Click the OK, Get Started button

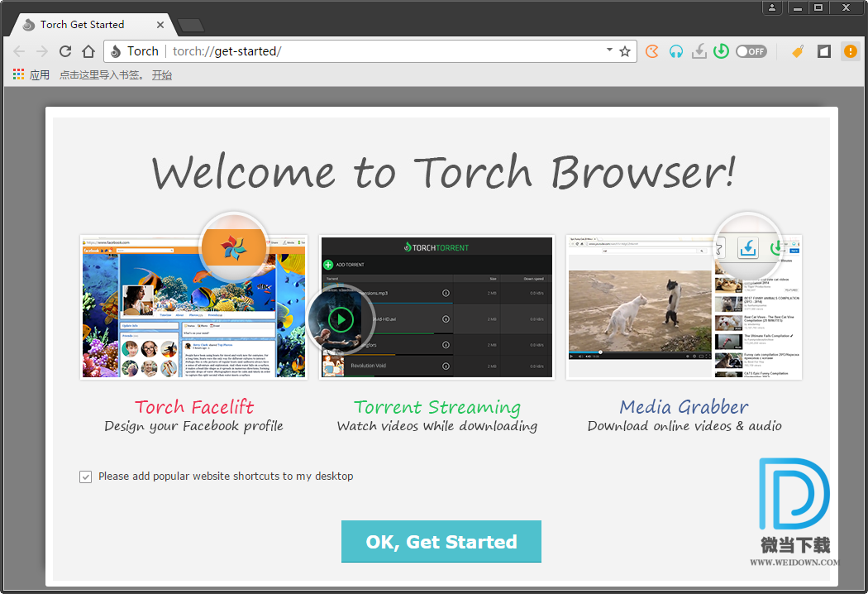[x=441, y=541]
